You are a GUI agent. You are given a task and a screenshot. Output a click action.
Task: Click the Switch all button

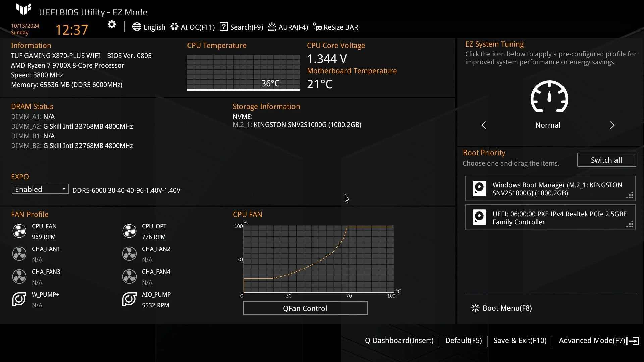(606, 160)
